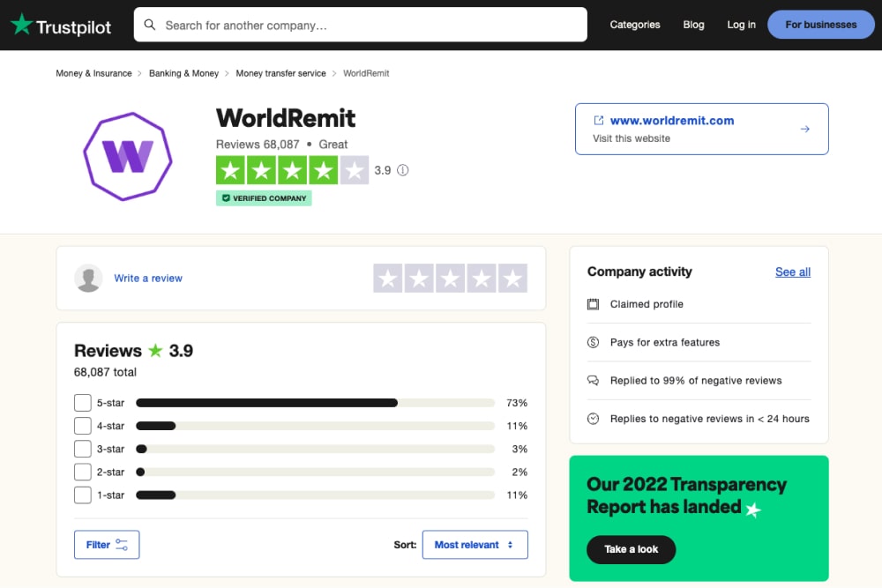Open the Banking & Money breadcrumb
This screenshot has width=882, height=588.
(x=183, y=74)
